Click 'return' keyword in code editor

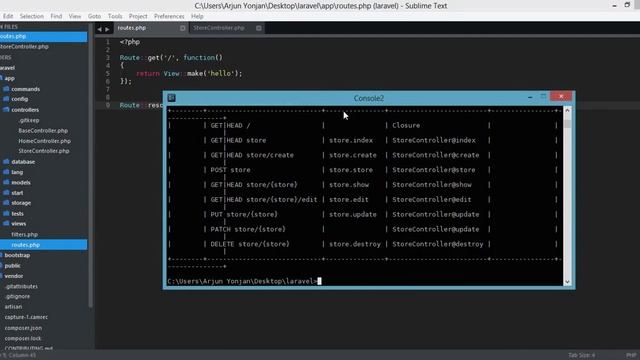click(148, 73)
